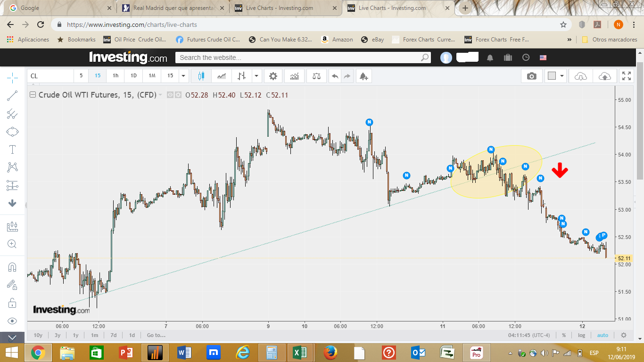
Task: Toggle hide all drawings eye icon
Action: 12,321
